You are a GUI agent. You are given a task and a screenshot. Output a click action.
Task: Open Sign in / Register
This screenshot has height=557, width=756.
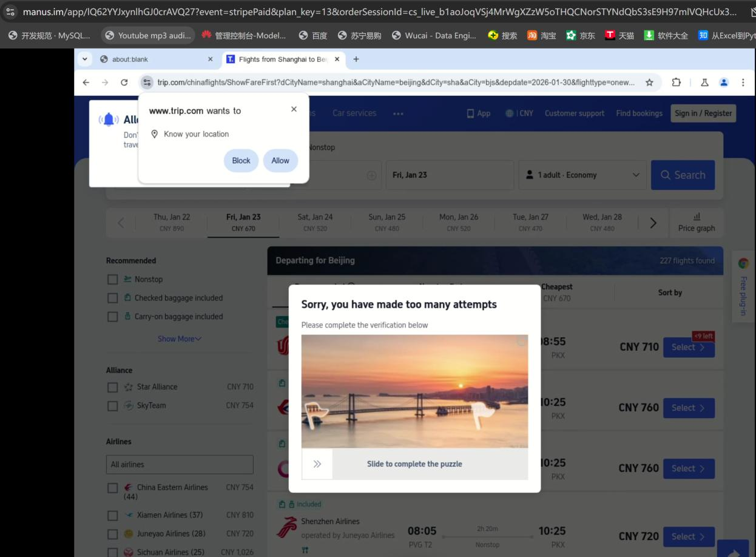[703, 113]
